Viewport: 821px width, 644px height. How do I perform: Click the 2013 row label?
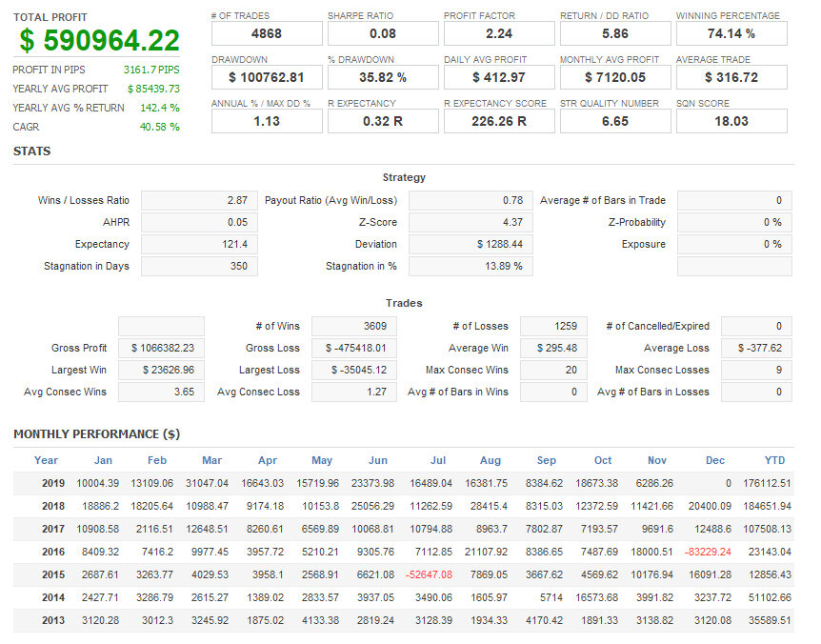53,620
